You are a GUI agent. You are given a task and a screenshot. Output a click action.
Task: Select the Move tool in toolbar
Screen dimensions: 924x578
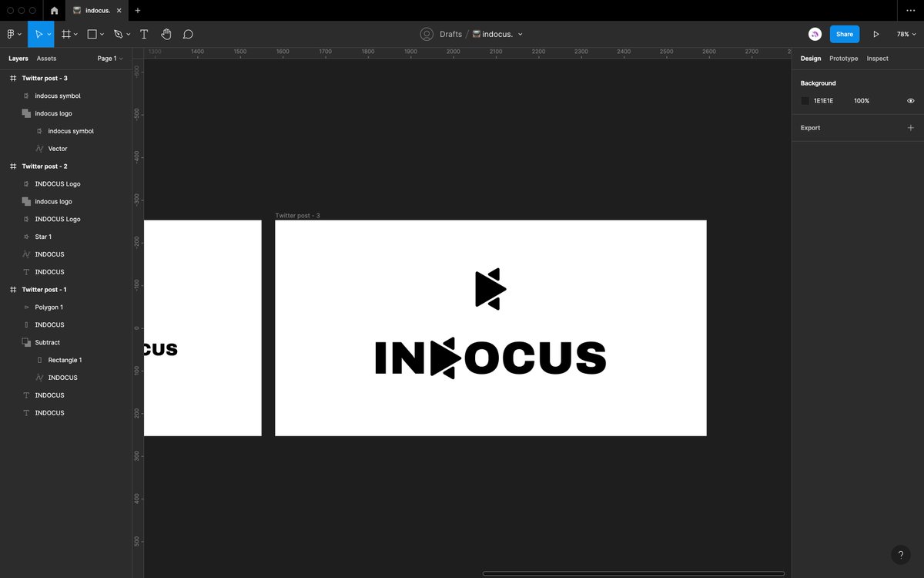point(38,34)
